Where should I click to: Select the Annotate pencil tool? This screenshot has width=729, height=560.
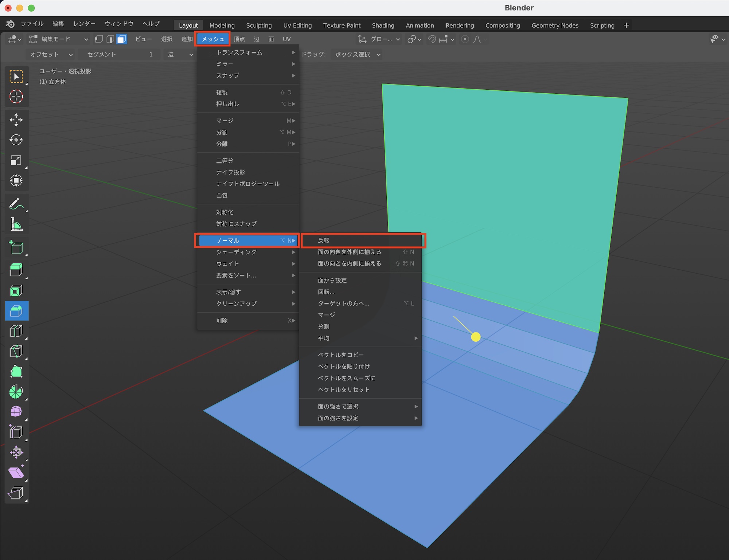(16, 204)
